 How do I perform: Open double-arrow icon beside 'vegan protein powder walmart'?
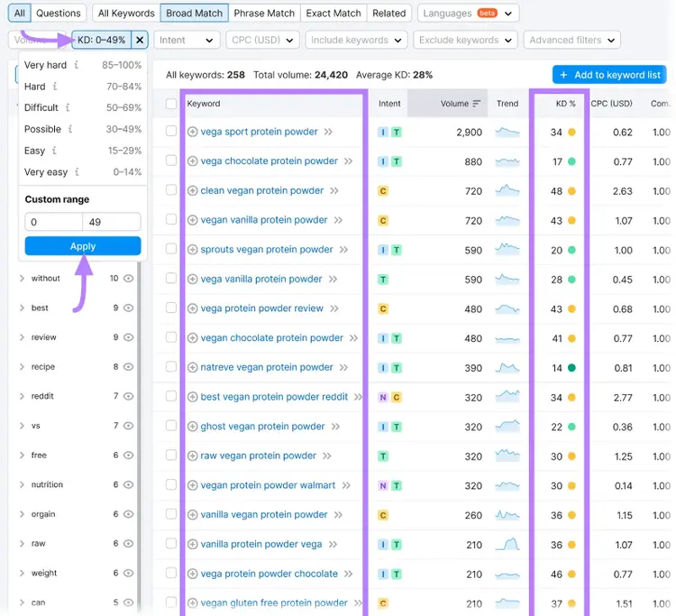coord(347,485)
